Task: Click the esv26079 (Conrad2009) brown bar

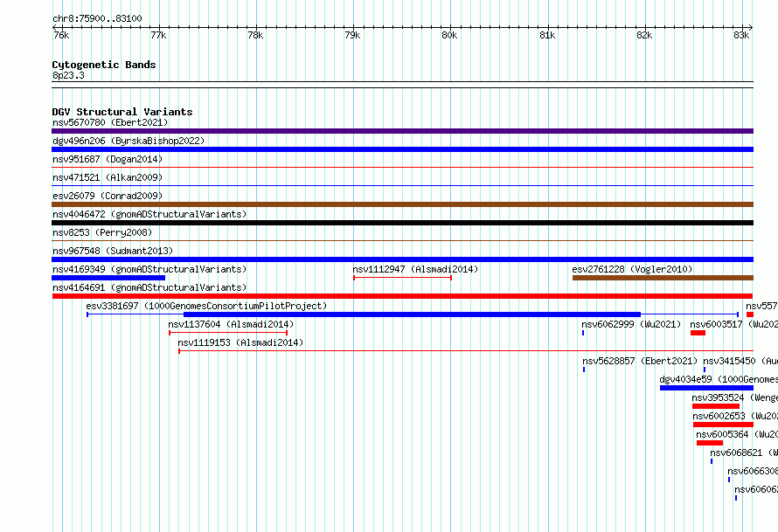Action: pos(402,204)
